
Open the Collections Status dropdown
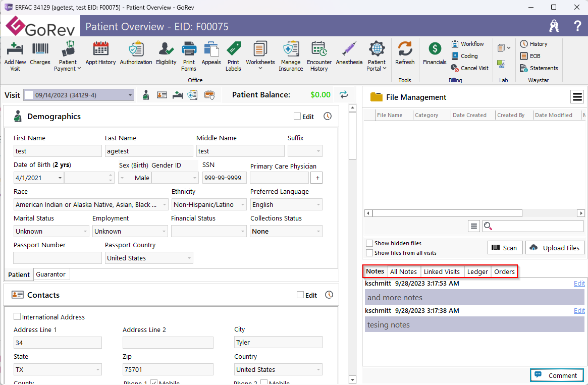point(318,231)
